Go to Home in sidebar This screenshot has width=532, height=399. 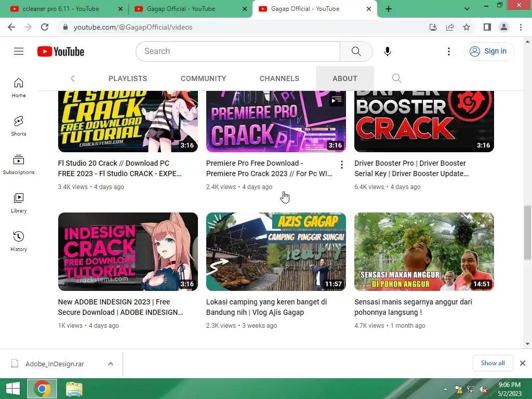pyautogui.click(x=19, y=88)
